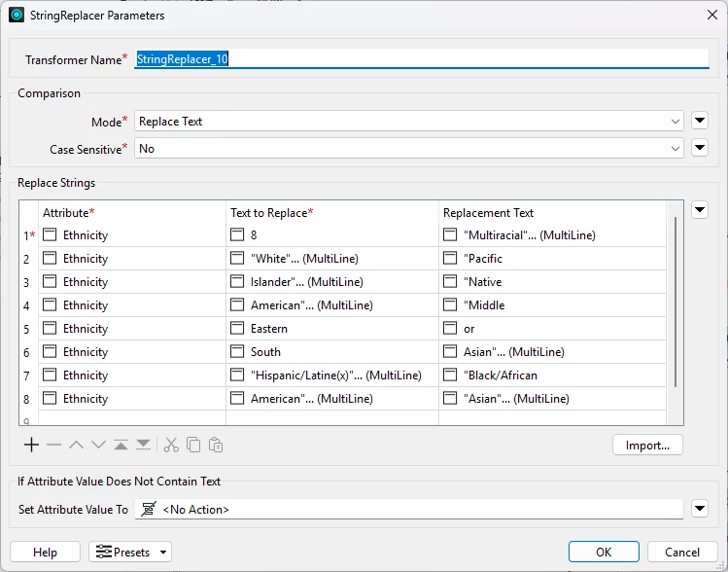Cut the selected row with scissors icon

[x=171, y=446]
